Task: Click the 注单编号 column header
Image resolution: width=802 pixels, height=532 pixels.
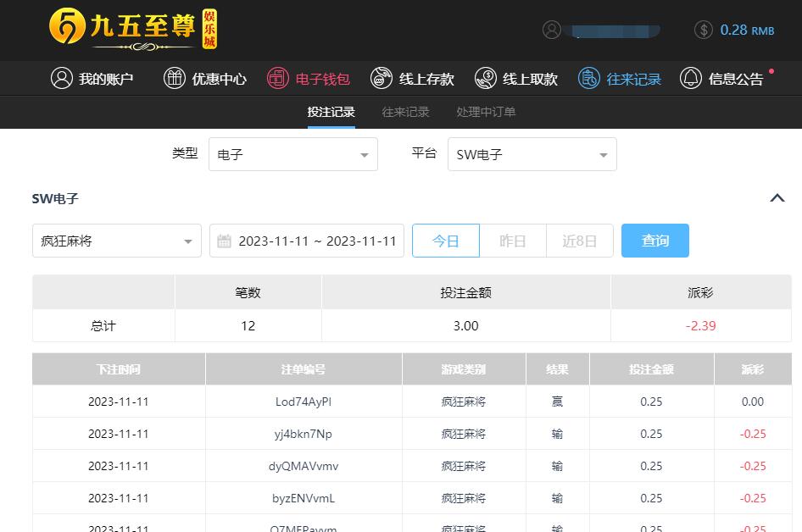Action: click(304, 369)
